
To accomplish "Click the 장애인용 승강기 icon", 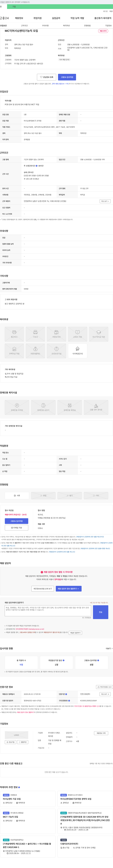I will coord(43,407).
